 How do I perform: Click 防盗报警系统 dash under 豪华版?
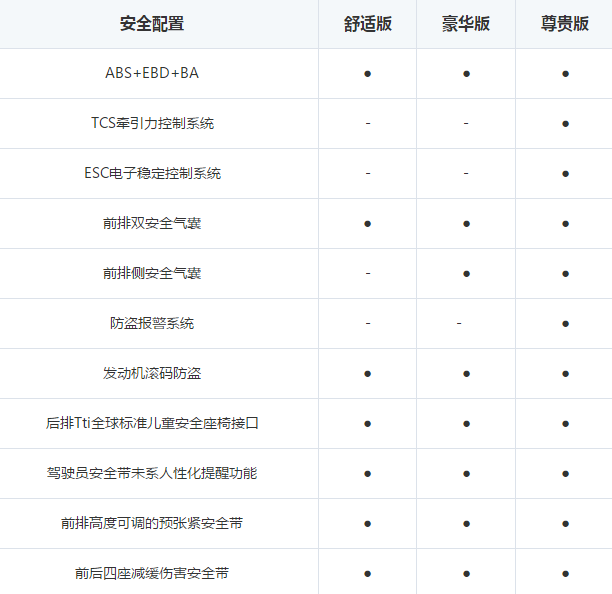[x=459, y=323]
